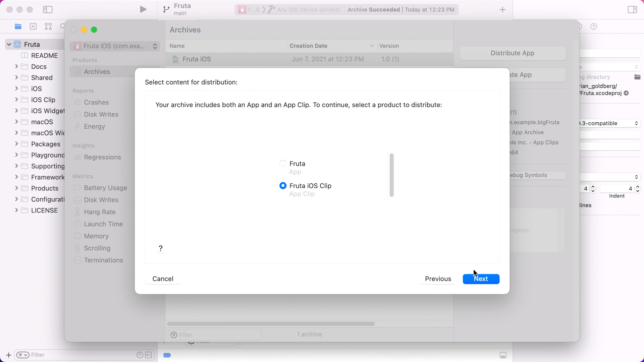Click the folder icon to choose directory
The image size is (644, 362).
[x=637, y=77]
